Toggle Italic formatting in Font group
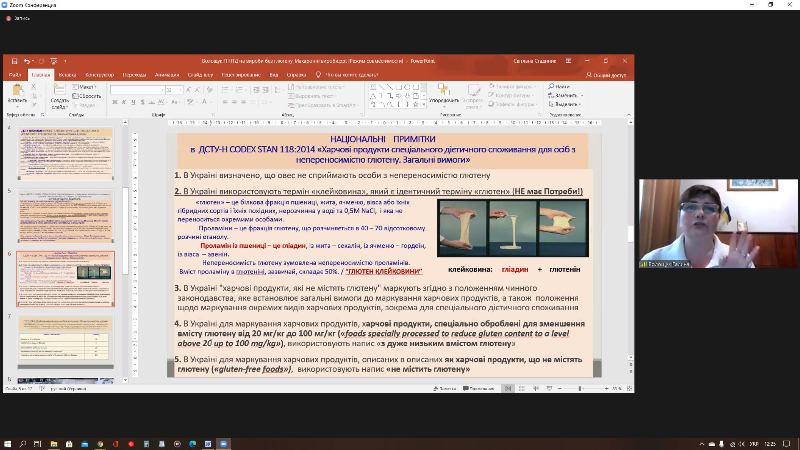 (122, 104)
